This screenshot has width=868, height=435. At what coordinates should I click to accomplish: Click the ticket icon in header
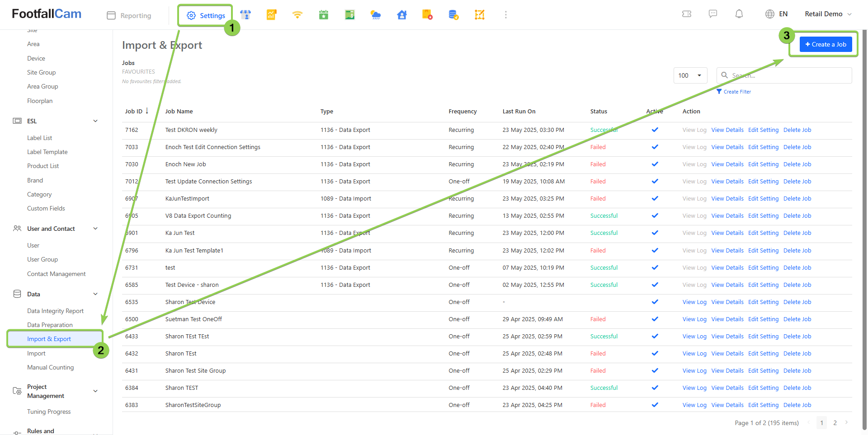pyautogui.click(x=687, y=14)
